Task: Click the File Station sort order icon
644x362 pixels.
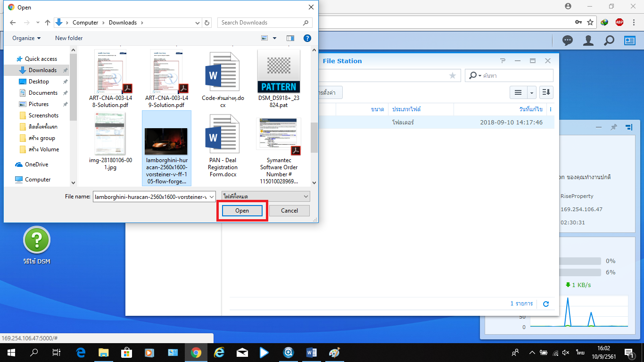Action: (x=546, y=92)
